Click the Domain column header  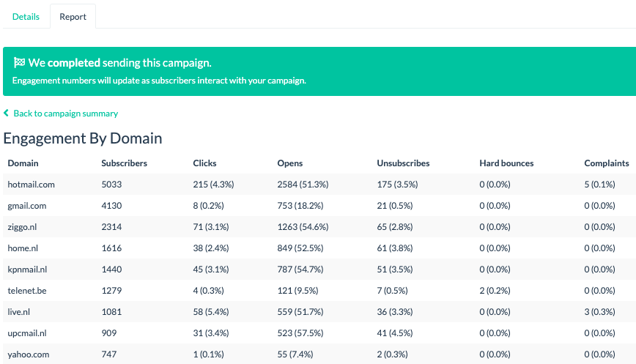point(23,163)
